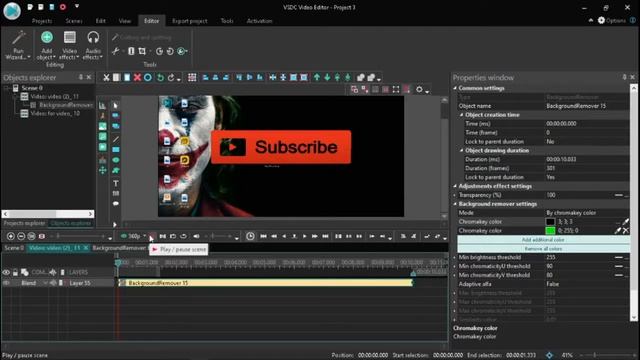Toggle visibility of Layer 15
The width and height of the screenshot is (640, 360).
pyautogui.click(x=6, y=283)
